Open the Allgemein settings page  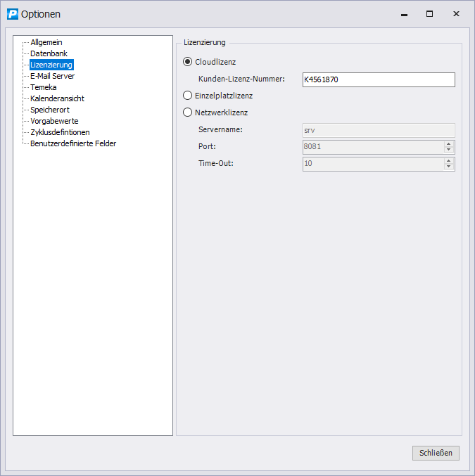pos(46,42)
